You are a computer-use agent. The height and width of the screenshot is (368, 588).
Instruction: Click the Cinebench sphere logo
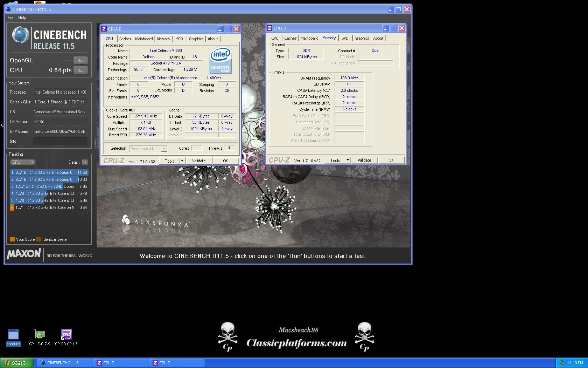click(x=20, y=35)
